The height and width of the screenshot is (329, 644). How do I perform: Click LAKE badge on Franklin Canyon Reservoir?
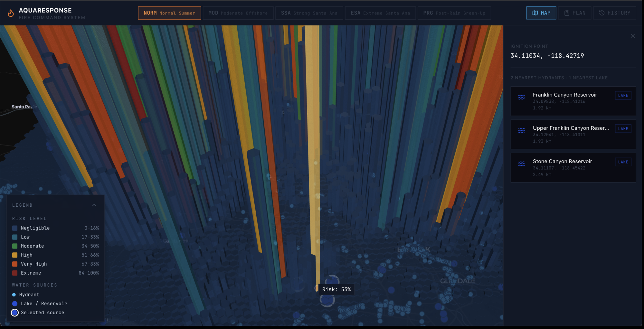623,96
